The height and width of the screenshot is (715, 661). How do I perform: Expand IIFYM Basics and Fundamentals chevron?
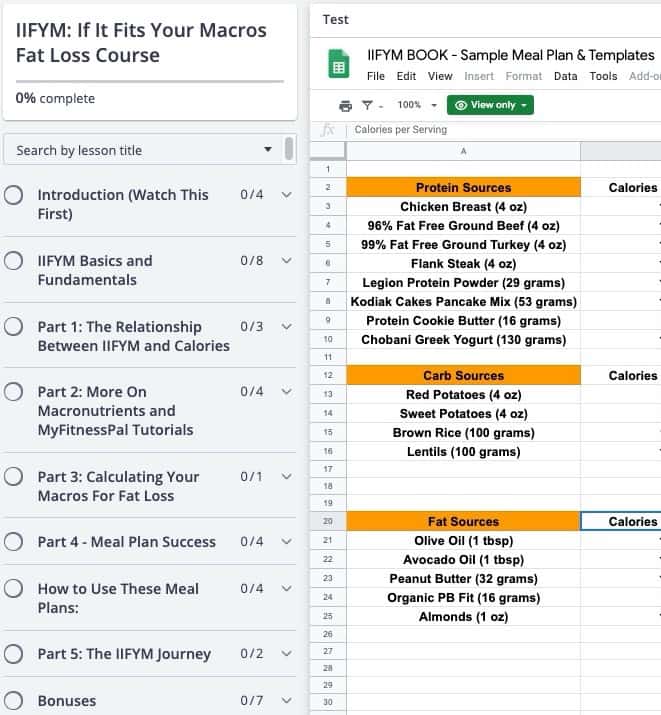pyautogui.click(x=287, y=260)
